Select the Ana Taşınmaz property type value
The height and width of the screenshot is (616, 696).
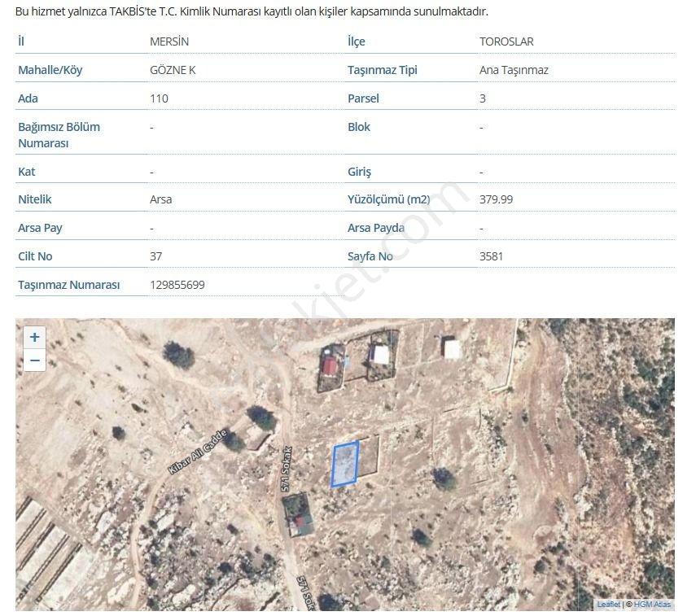514,70
